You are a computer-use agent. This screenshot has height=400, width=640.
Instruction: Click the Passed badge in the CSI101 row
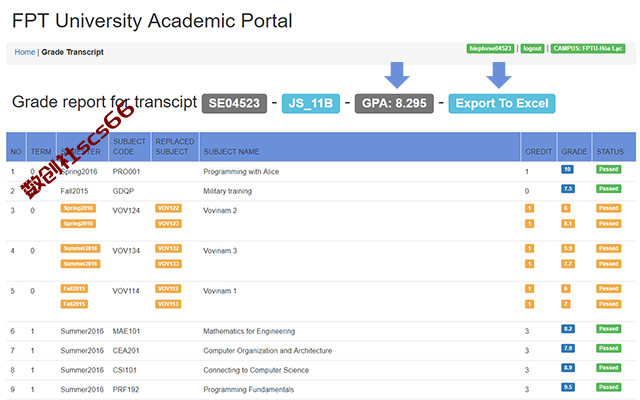click(x=609, y=368)
